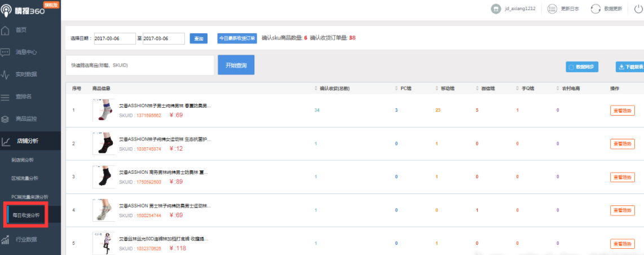Sort by 移动端 column arrows

pos(436,88)
